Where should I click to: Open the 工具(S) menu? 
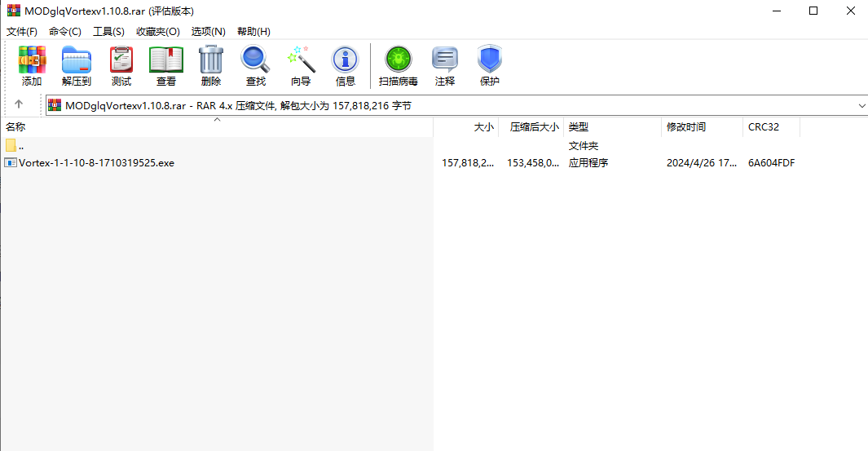pyautogui.click(x=108, y=32)
